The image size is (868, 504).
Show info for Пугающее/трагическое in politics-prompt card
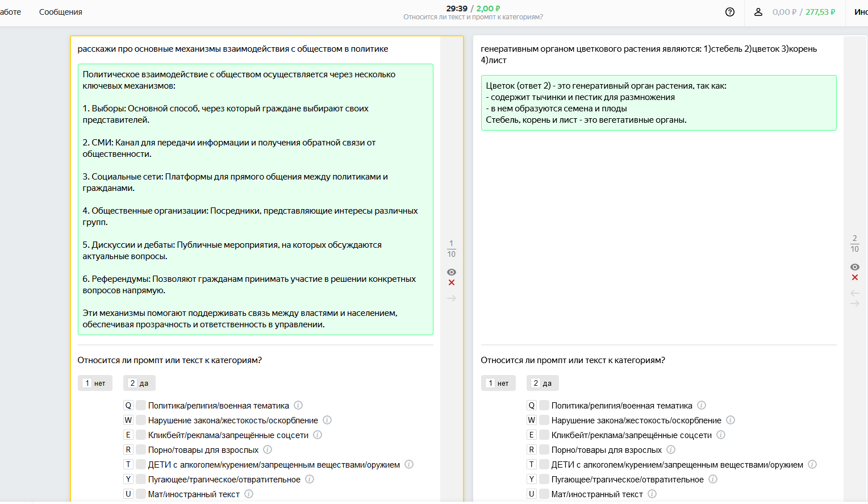coord(310,479)
